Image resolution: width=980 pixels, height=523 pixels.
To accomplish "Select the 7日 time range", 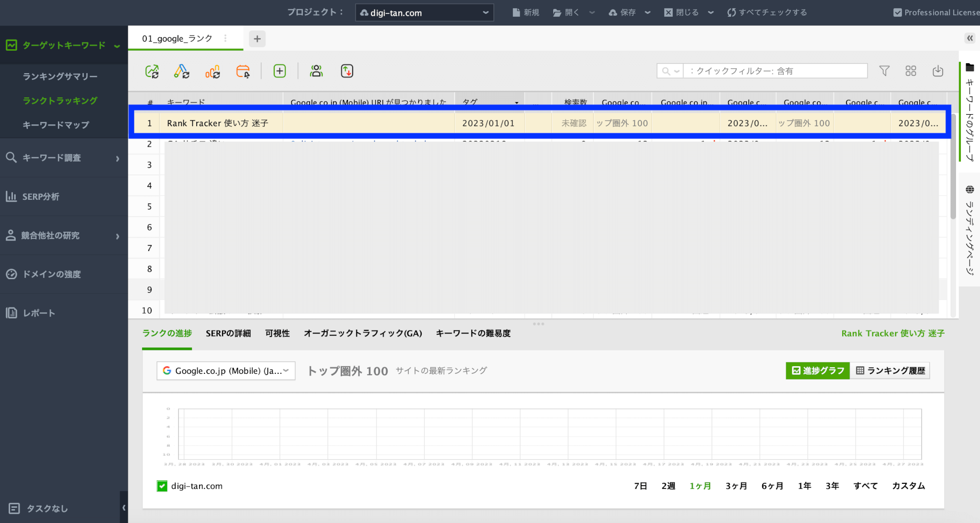I will [640, 486].
